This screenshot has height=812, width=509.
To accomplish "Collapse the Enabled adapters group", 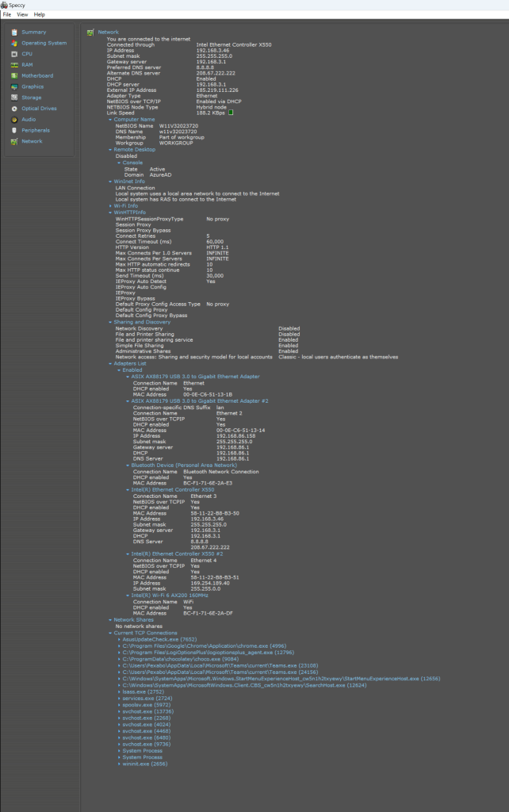I will (x=119, y=370).
